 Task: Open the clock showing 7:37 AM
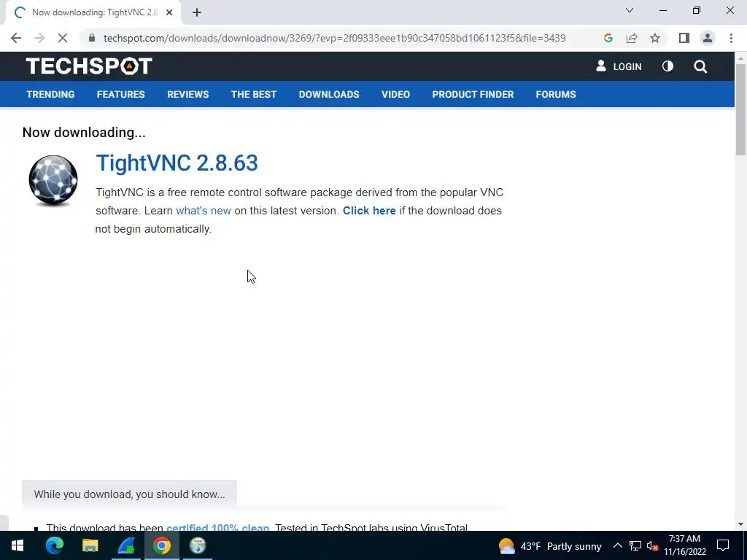(684, 545)
